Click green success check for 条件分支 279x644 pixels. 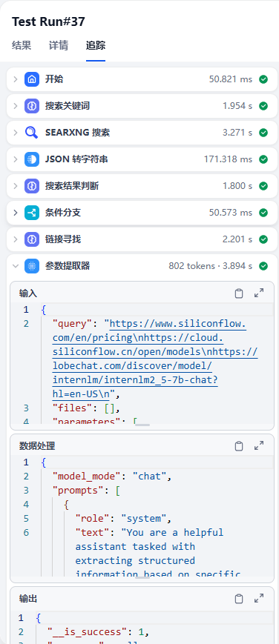[x=263, y=213]
